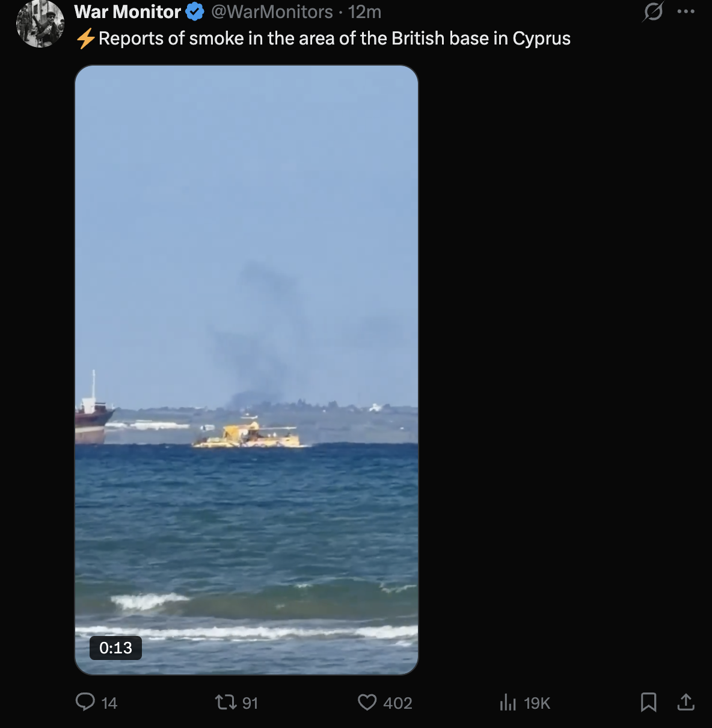Click the blue verified badge

(195, 11)
